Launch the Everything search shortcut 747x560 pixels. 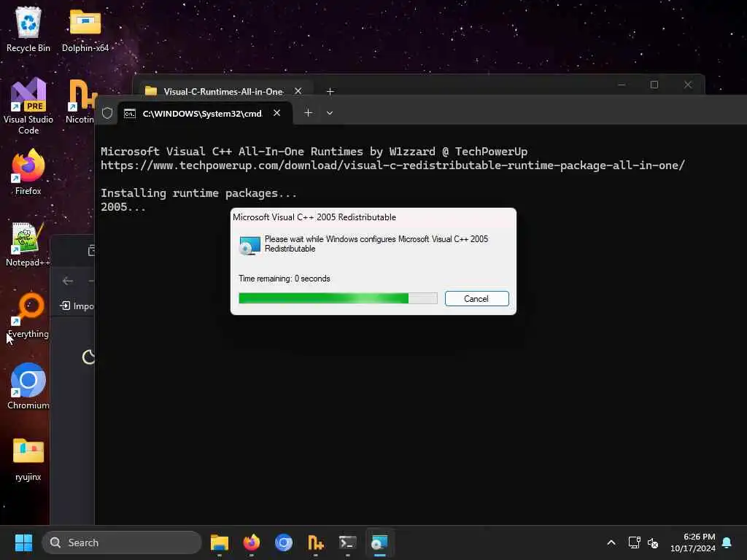pyautogui.click(x=28, y=315)
